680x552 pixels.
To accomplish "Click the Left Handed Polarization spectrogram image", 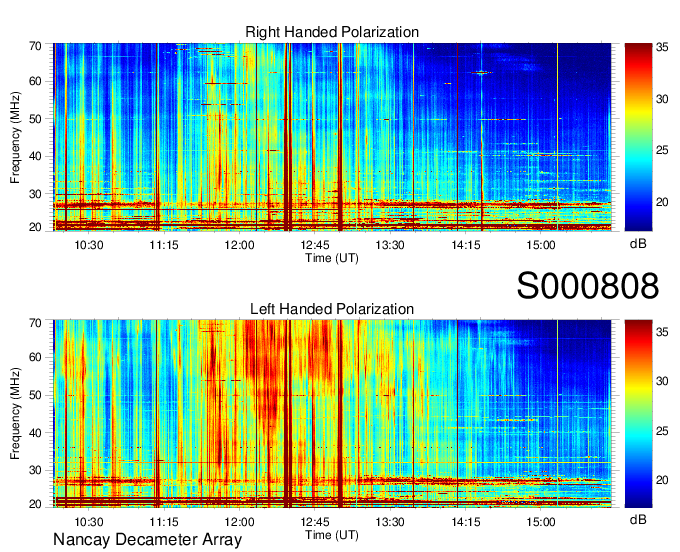I will (332, 414).
